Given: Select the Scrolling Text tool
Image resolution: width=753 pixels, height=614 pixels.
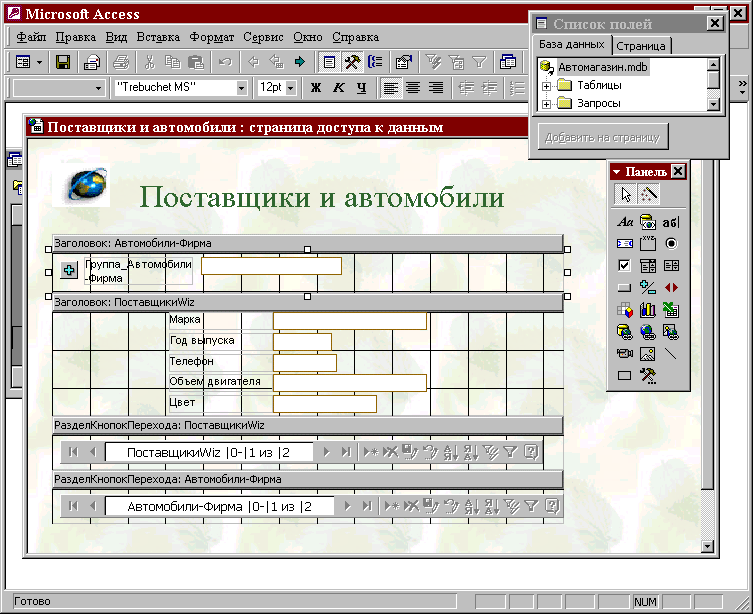Looking at the screenshot, I should pos(624,244).
